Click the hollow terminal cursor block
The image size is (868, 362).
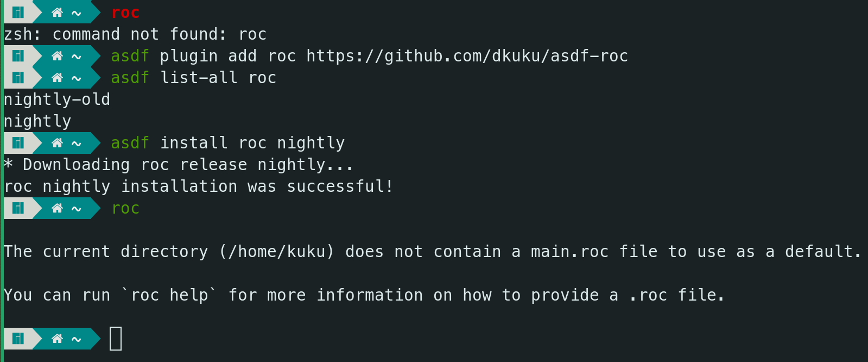pos(116,339)
